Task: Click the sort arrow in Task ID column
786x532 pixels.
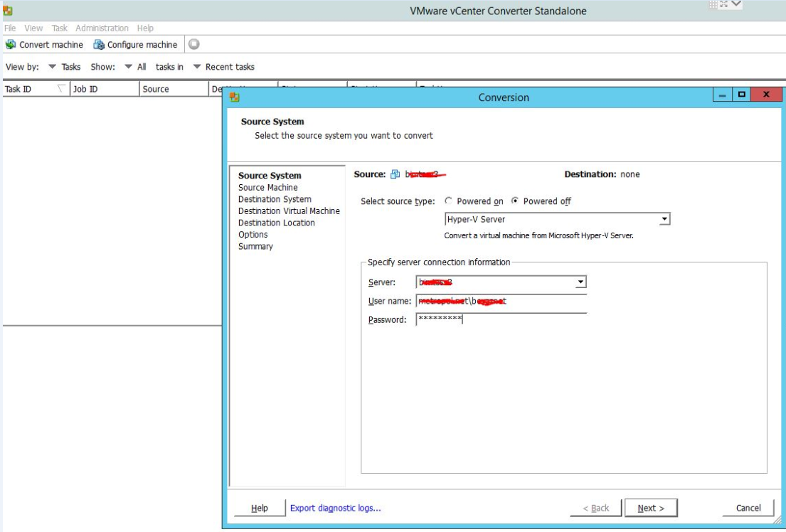Action: point(61,89)
